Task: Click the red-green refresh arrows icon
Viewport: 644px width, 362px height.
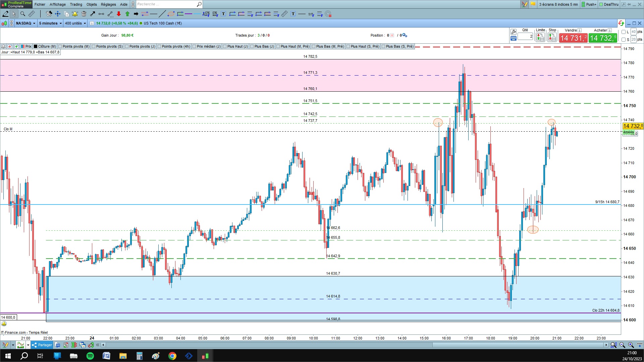Action: click(621, 23)
